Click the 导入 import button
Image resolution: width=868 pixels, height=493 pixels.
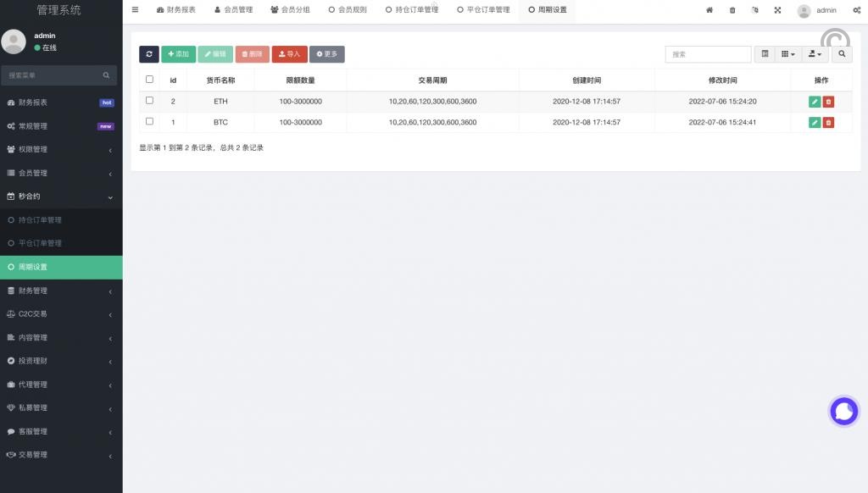click(x=289, y=54)
